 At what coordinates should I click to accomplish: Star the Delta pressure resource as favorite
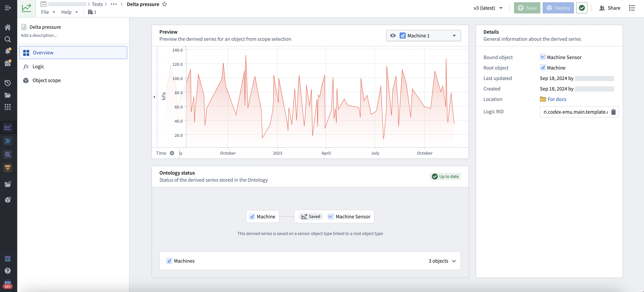click(x=164, y=4)
